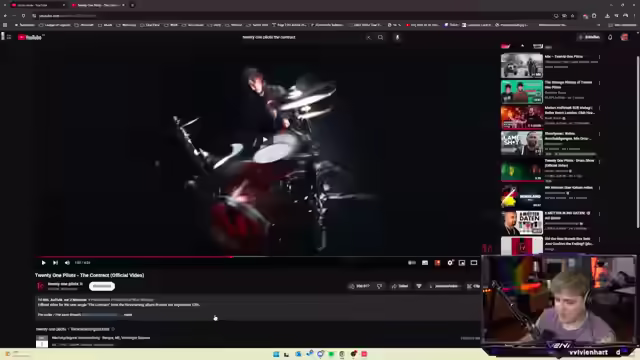Click the Download button below video
640x360 pixels.
click(444, 286)
